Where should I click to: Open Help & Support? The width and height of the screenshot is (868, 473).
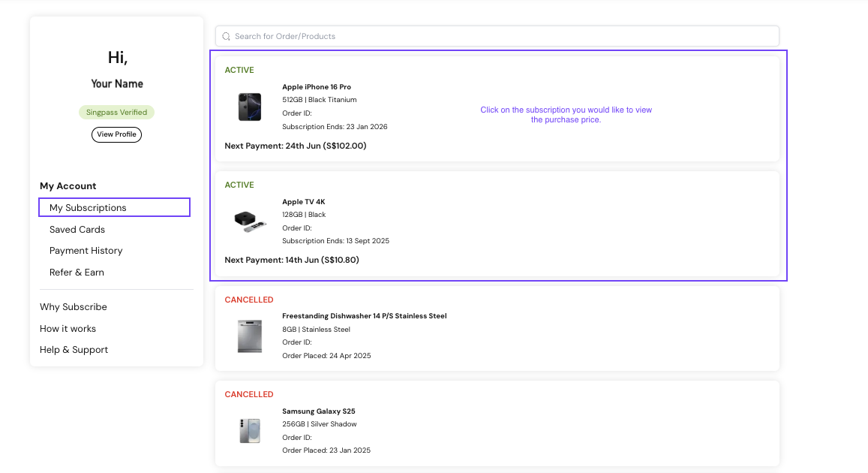74,350
